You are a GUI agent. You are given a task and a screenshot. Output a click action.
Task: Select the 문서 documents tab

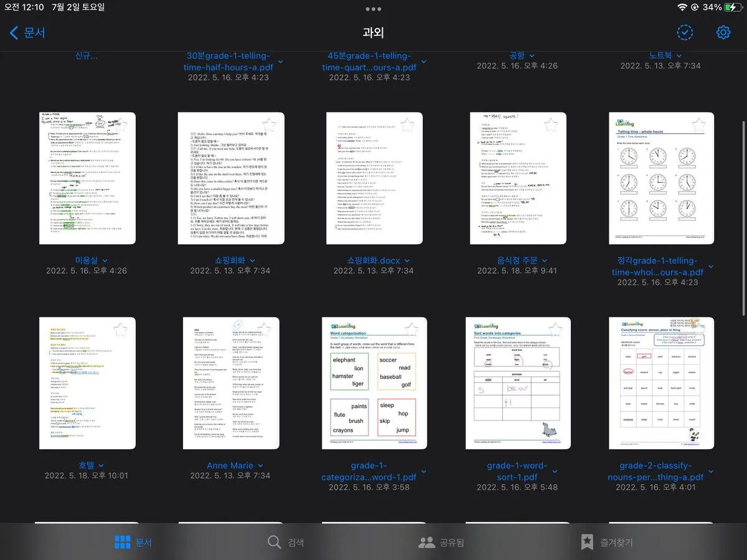133,542
